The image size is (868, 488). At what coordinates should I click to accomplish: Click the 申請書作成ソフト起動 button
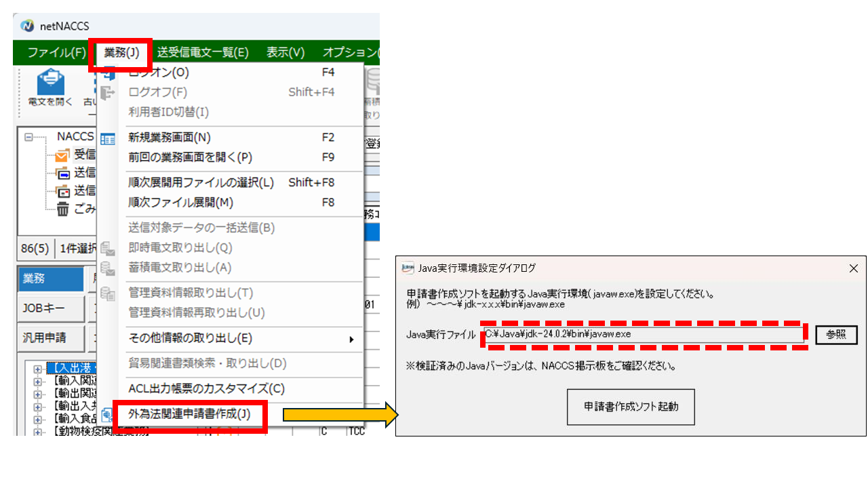coord(631,407)
